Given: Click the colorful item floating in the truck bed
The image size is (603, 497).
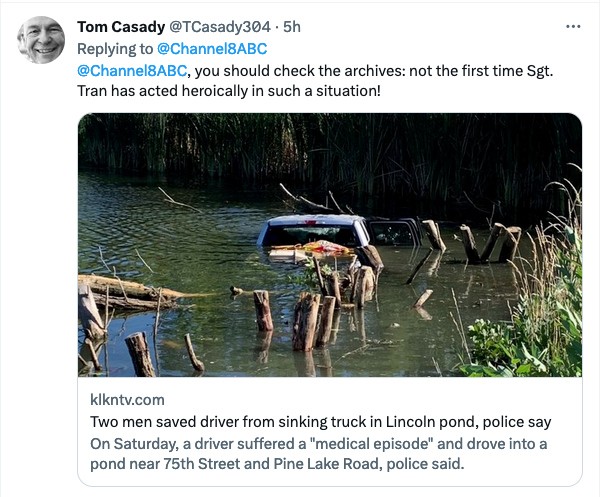Looking at the screenshot, I should [325, 248].
